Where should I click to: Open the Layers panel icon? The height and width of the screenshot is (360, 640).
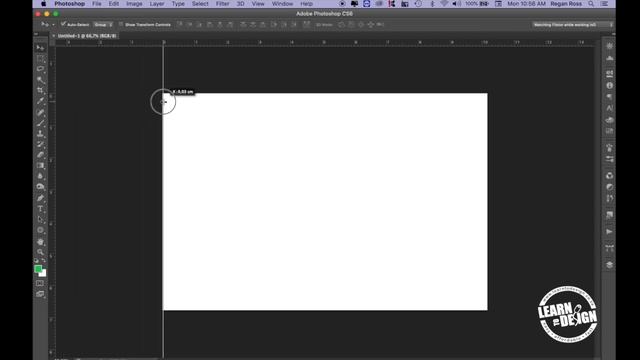tap(609, 264)
